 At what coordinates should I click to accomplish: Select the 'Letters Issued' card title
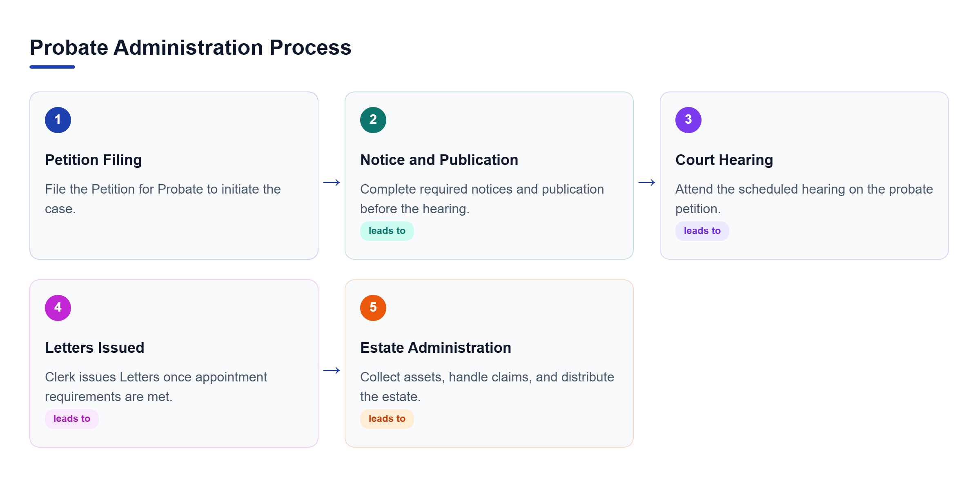pos(95,348)
